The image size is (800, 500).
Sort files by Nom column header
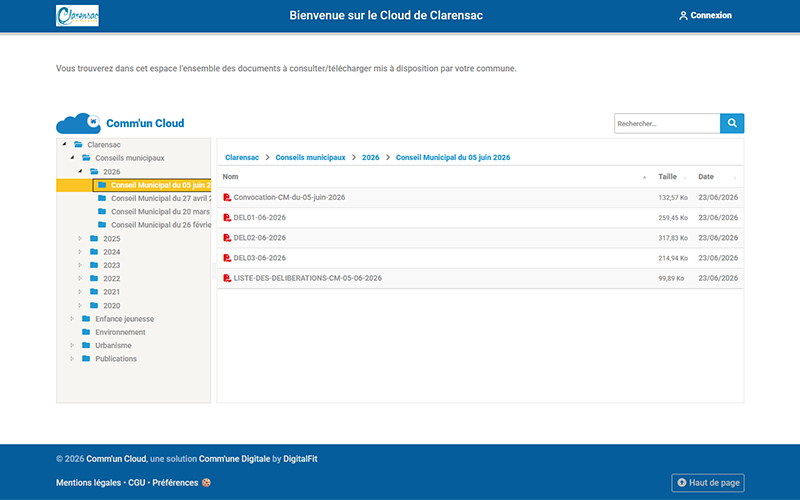pyautogui.click(x=230, y=177)
